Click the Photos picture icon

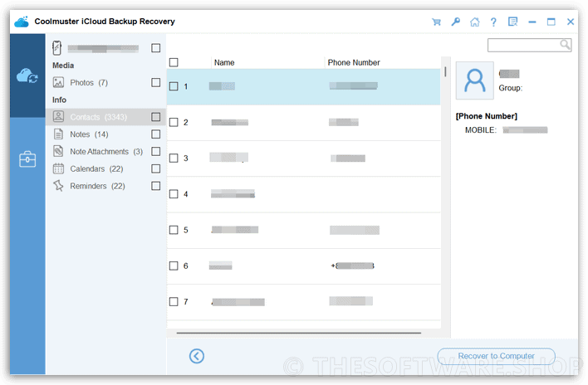coord(58,82)
